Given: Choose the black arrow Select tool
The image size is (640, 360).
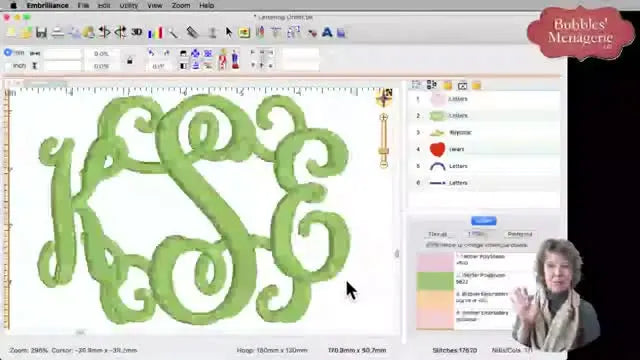Looking at the screenshot, I should [229, 32].
